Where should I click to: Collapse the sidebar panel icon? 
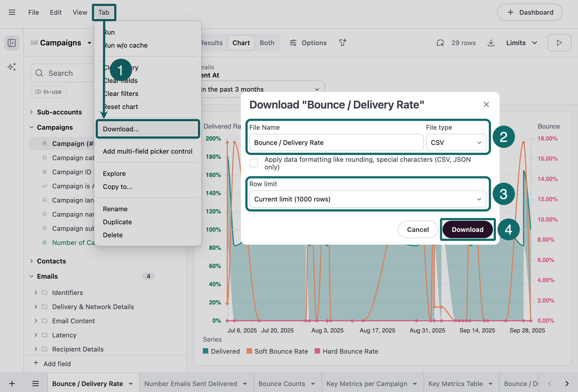pos(12,43)
